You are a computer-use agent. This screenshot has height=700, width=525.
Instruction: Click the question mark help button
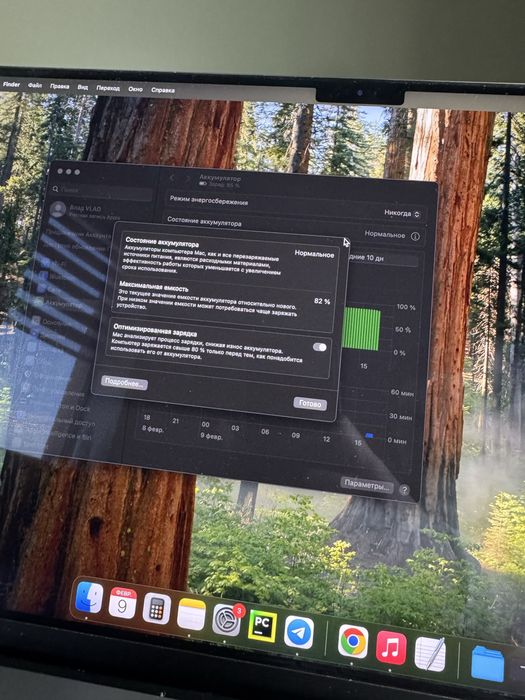tap(404, 490)
